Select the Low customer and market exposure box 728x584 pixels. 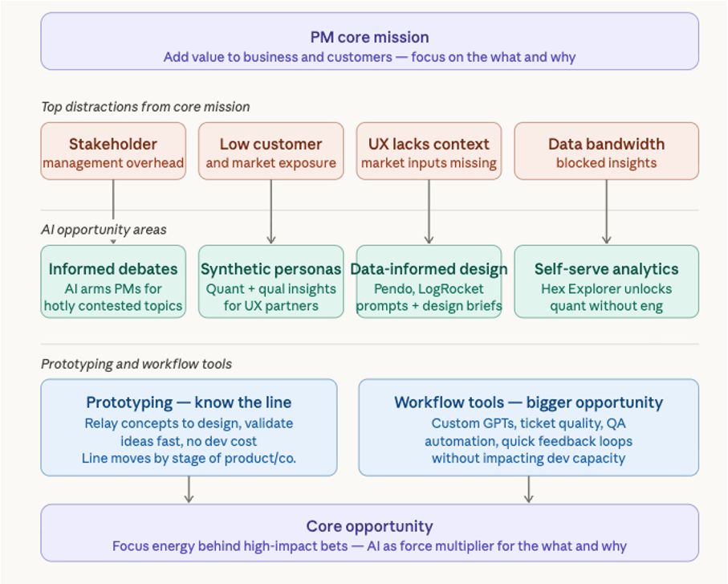pyautogui.click(x=270, y=151)
